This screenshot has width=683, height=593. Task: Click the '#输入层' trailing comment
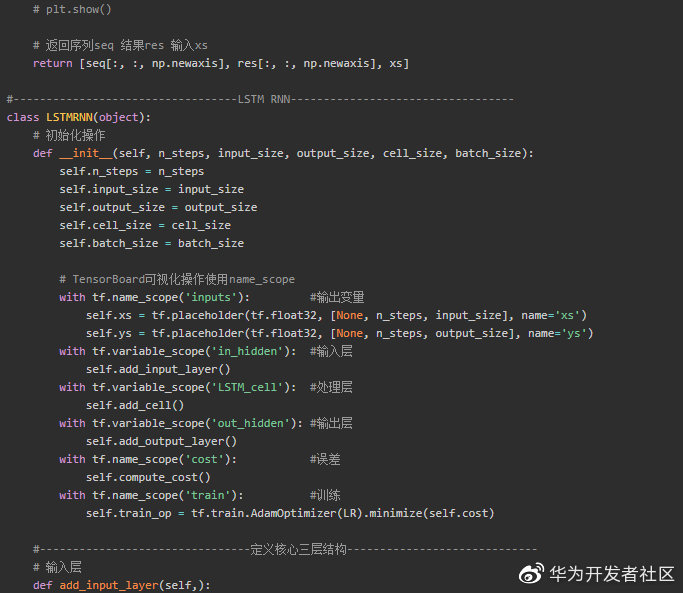[x=331, y=352]
